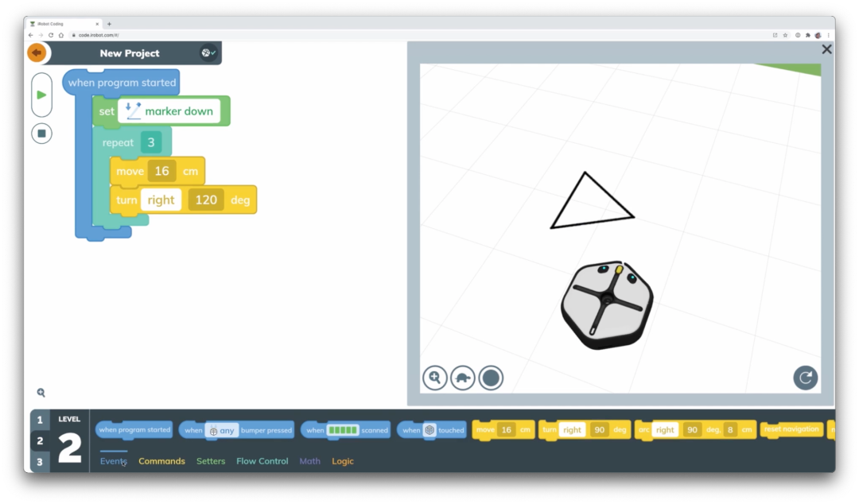Click the 'repeat' label on the loop block

118,142
